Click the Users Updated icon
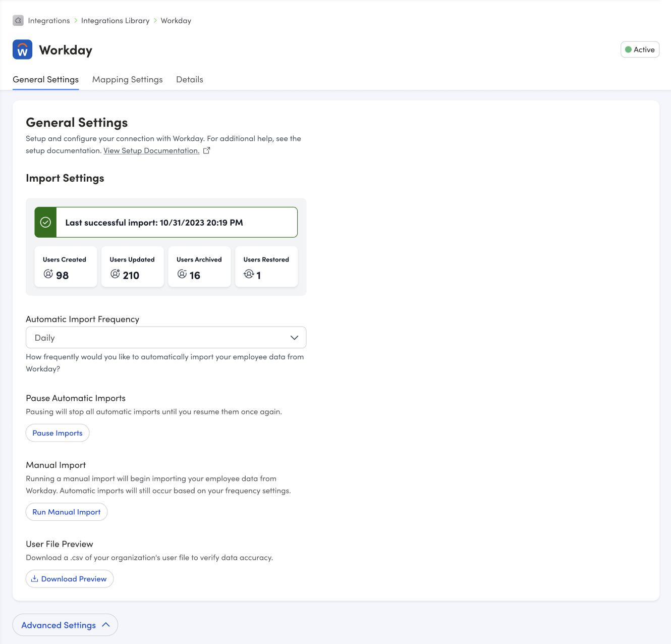Image resolution: width=671 pixels, height=644 pixels. [x=115, y=274]
